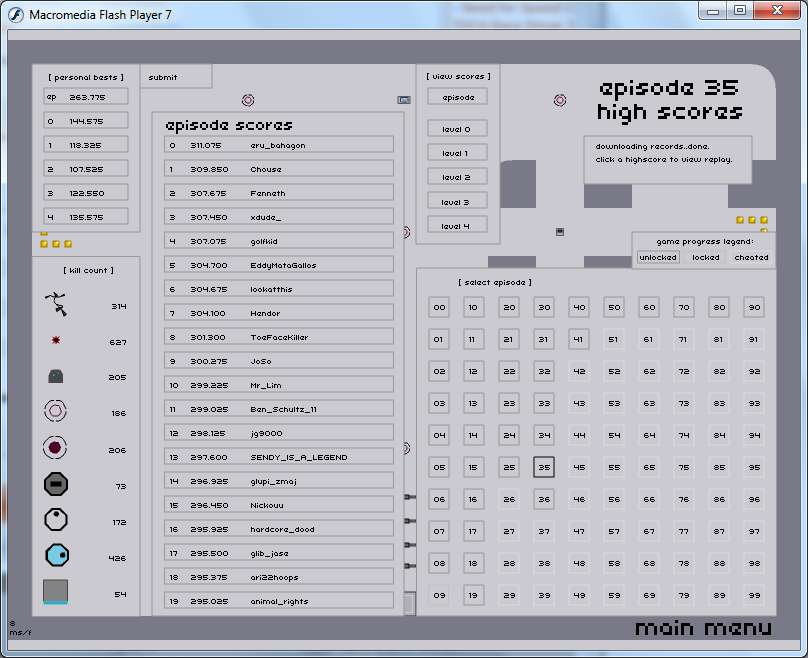Click the blue octagon drone icon
The height and width of the screenshot is (658, 808).
(56, 556)
